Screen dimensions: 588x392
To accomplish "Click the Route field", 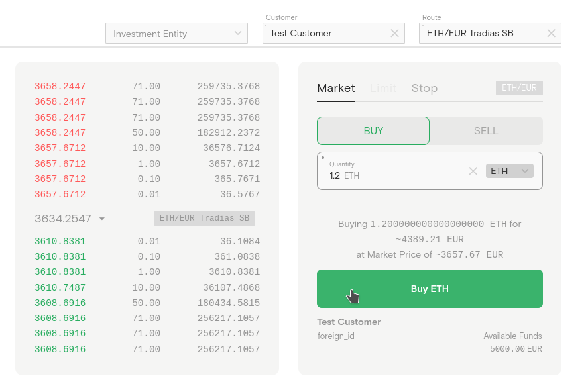I will click(481, 33).
